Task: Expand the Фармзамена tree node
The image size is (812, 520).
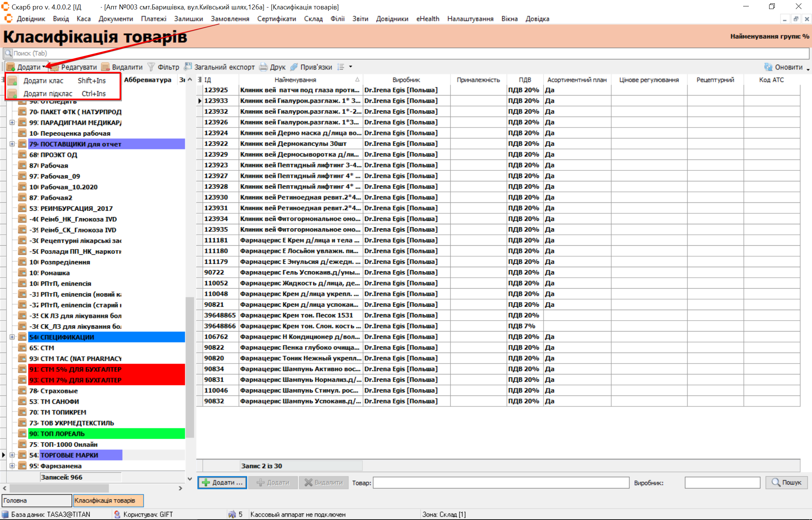Action: [x=12, y=466]
